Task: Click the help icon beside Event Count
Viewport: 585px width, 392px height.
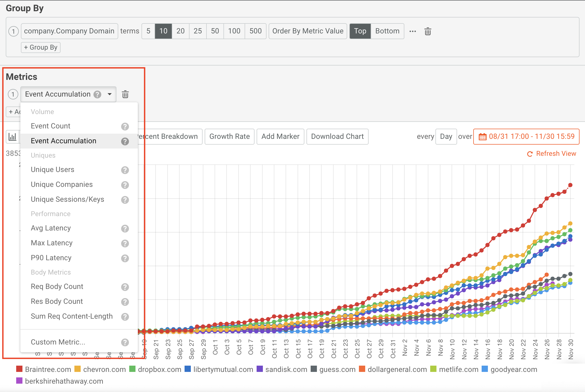Action: pyautogui.click(x=125, y=127)
